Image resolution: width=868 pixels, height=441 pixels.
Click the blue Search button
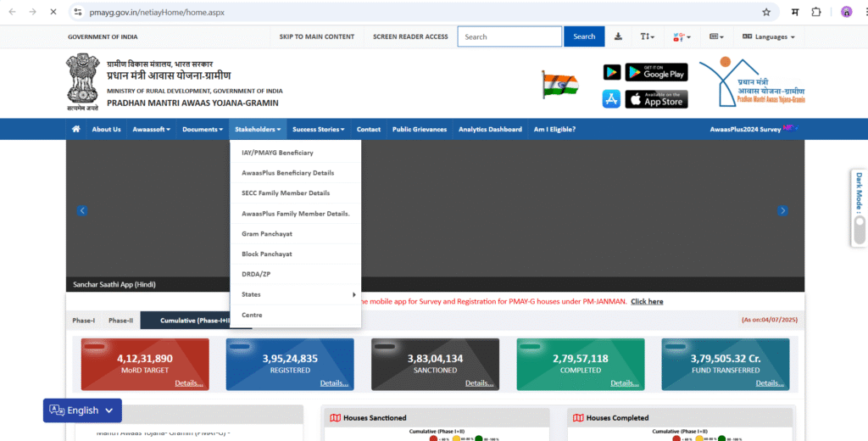(x=584, y=36)
